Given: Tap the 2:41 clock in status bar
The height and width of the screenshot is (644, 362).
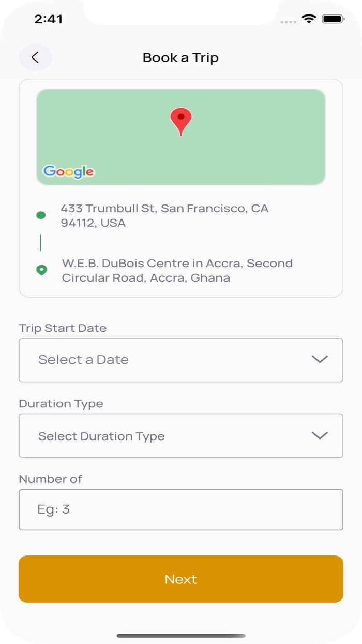Looking at the screenshot, I should (x=48, y=19).
